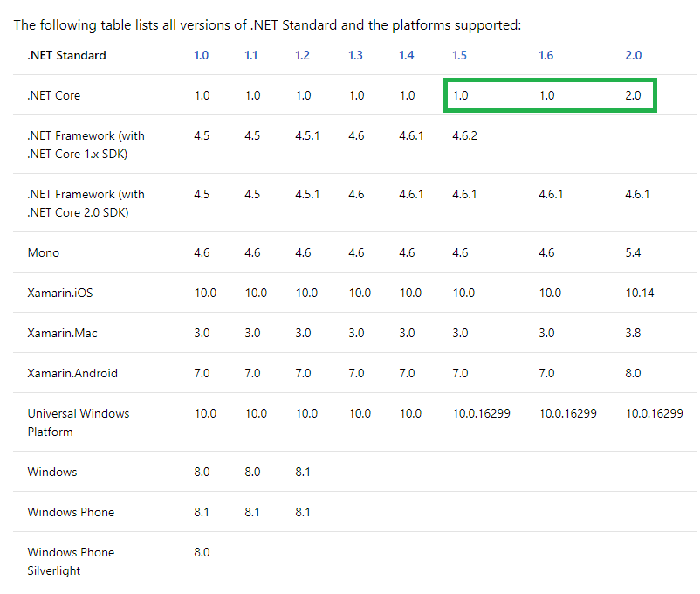The image size is (700, 594).
Task: Open the .NET Standard 1.1 version link
Action: (x=250, y=55)
